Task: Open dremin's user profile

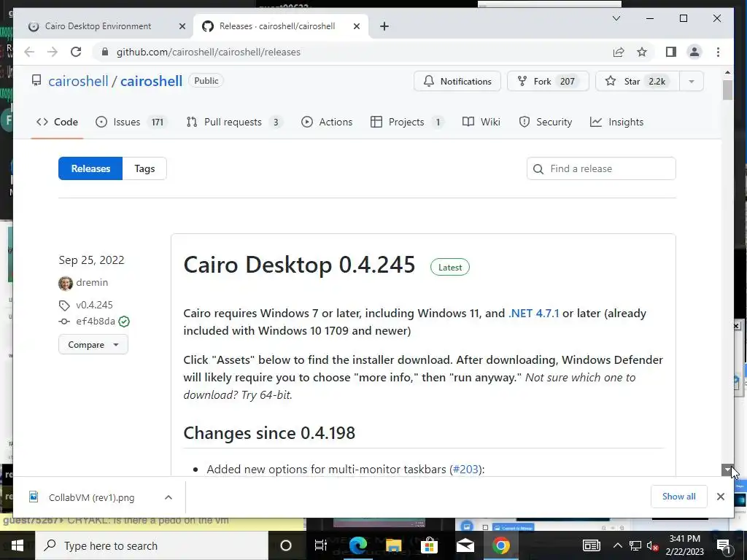Action: (92, 282)
